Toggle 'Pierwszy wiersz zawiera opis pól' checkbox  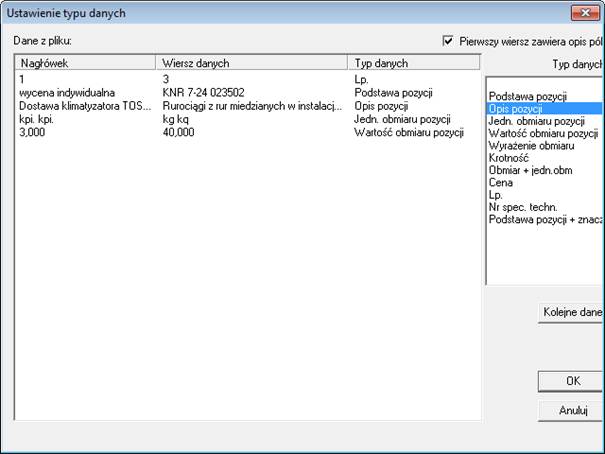tap(448, 41)
